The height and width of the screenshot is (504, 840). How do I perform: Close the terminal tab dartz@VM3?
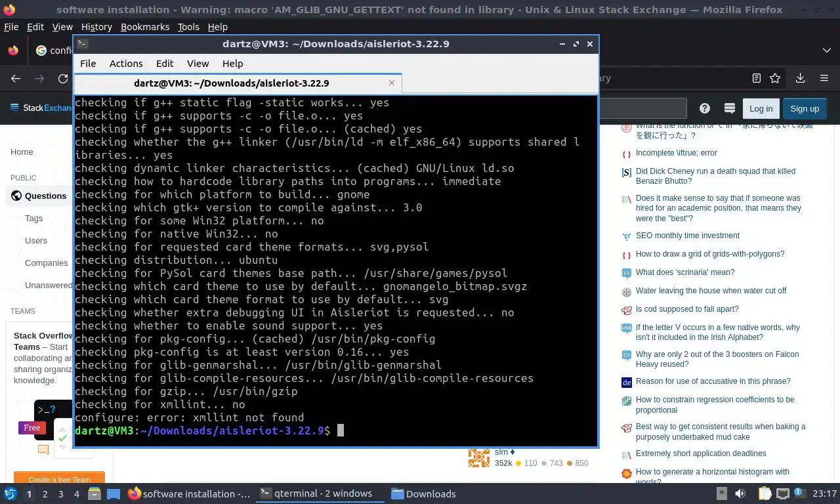pos(392,83)
